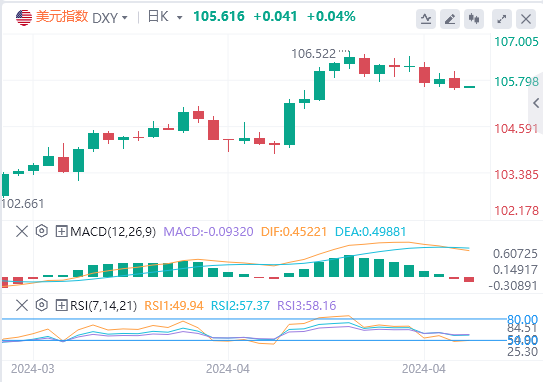Viewport: 543px width, 382px height.
Task: Click the RSI2:57.37 value
Action: (x=240, y=305)
